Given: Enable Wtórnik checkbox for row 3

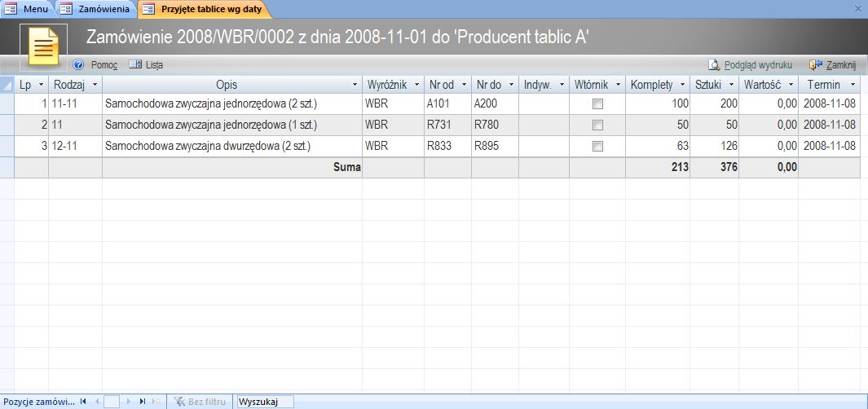Looking at the screenshot, I should [597, 147].
